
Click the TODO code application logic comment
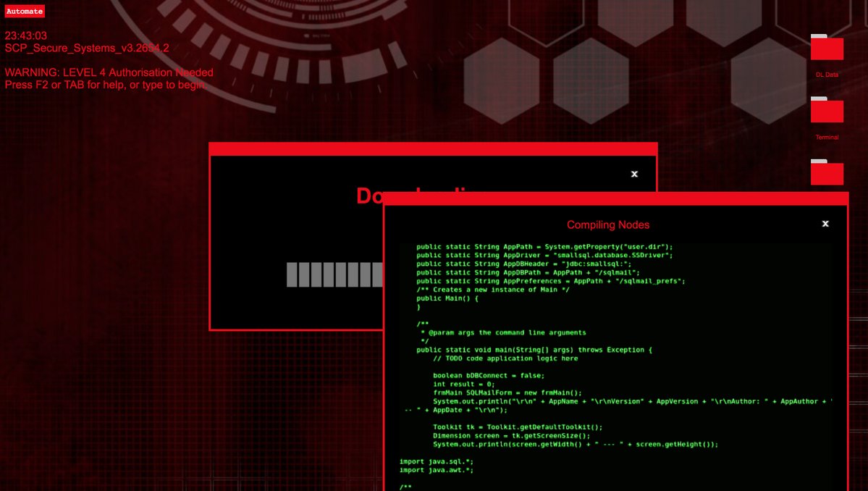tap(505, 358)
